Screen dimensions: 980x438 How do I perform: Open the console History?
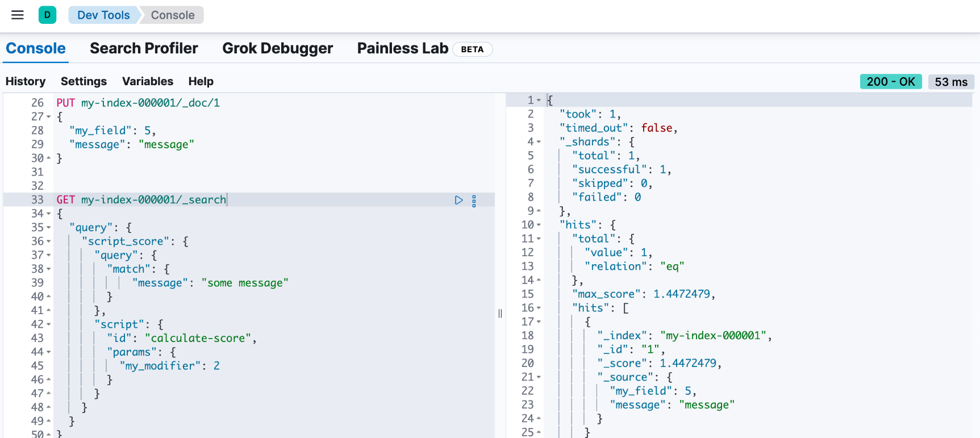click(x=26, y=81)
